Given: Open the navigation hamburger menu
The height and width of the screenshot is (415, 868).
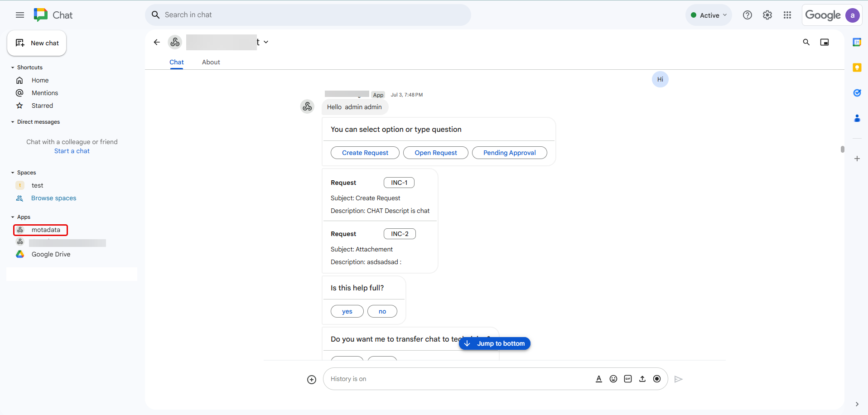Looking at the screenshot, I should (x=19, y=14).
